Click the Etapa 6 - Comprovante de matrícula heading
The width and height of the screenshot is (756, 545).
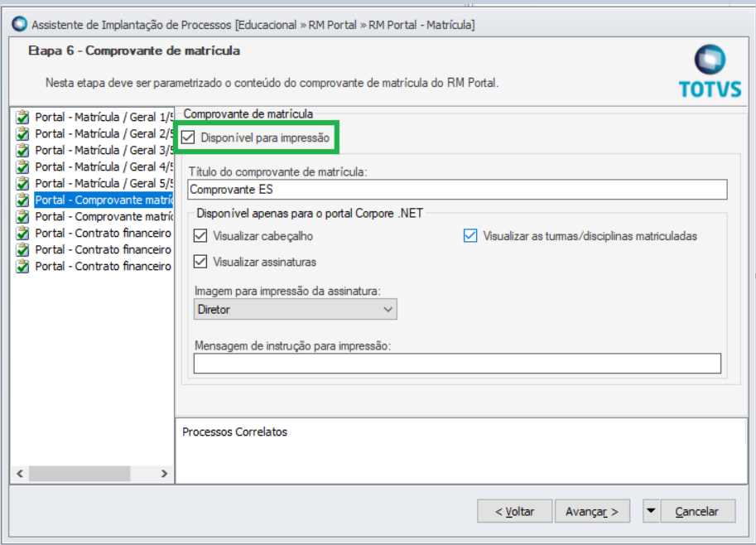point(134,51)
